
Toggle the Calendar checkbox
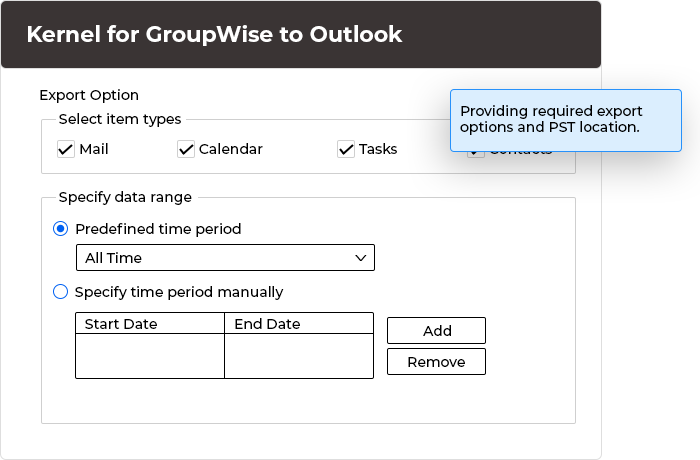point(186,149)
